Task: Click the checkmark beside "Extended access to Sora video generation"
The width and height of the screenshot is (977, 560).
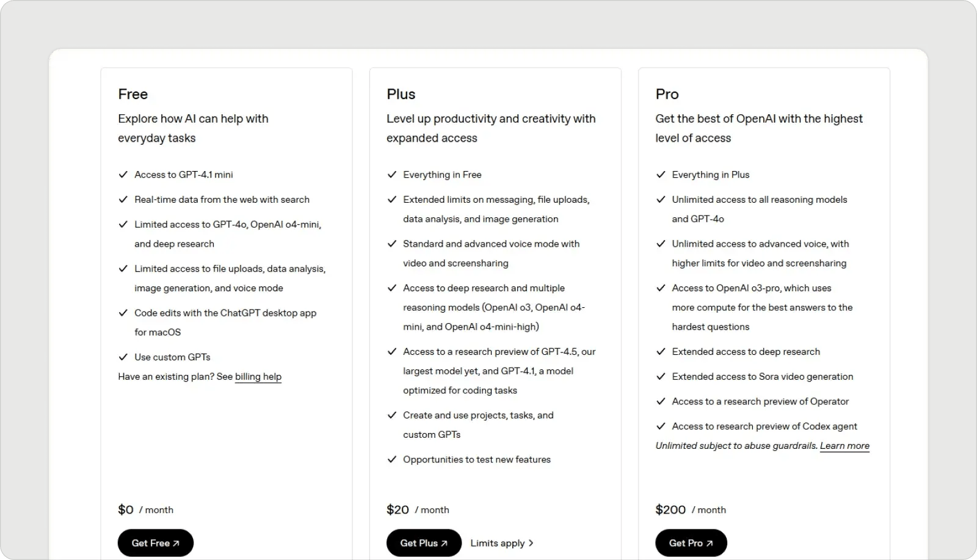Action: click(661, 377)
